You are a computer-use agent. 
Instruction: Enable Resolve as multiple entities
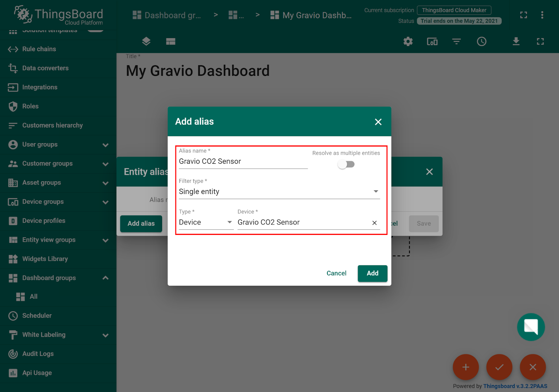click(x=346, y=164)
